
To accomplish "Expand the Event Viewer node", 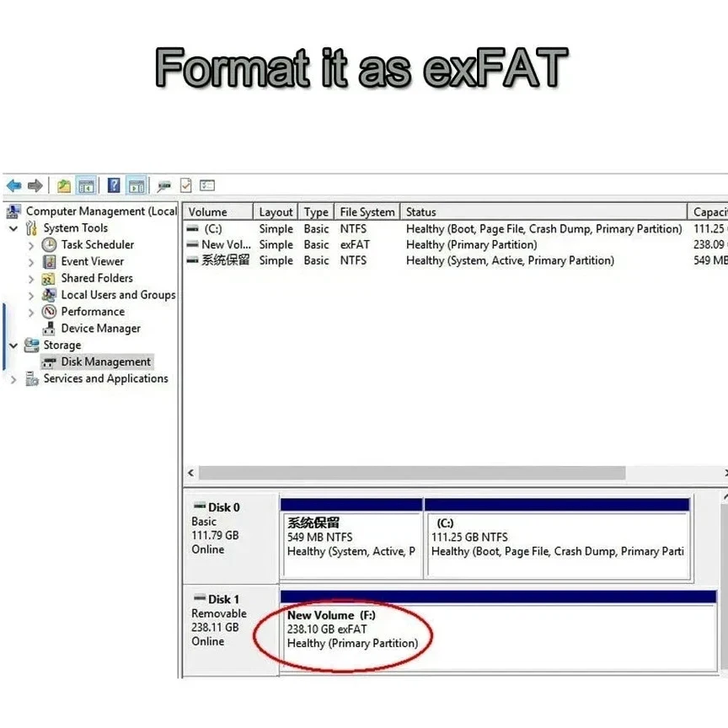I will point(31,262).
